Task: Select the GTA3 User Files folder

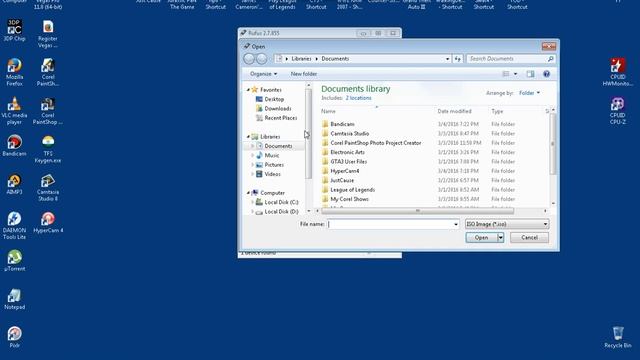Action: [x=349, y=162]
